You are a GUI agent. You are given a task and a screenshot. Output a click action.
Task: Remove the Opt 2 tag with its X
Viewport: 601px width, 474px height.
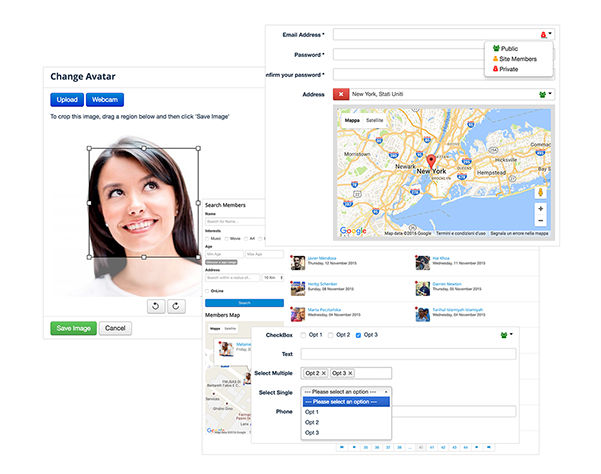323,373
